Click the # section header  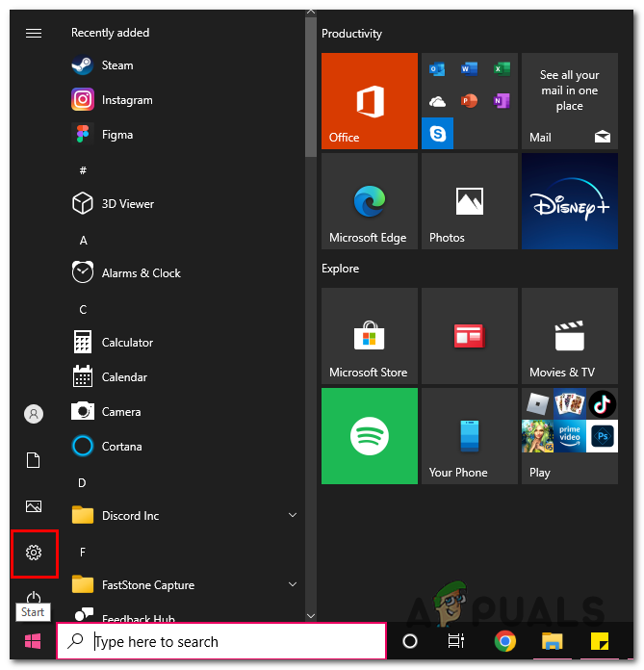[x=83, y=170]
